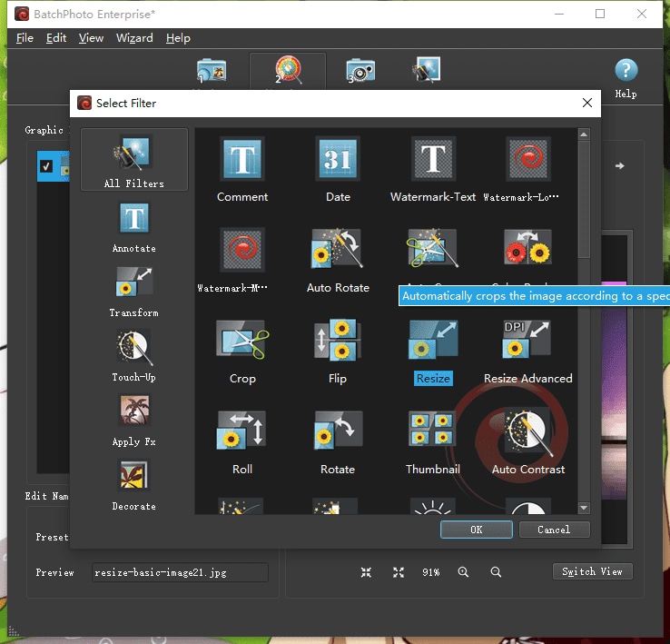
Task: Zoom in on the preview image
Action: pyautogui.click(x=463, y=572)
